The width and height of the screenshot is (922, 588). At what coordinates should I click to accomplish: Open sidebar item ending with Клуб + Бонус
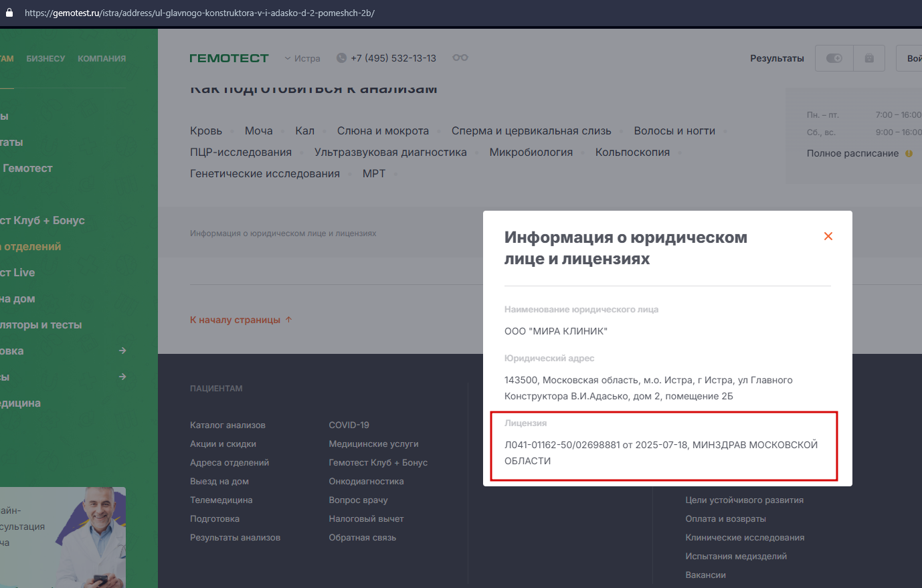(x=42, y=220)
